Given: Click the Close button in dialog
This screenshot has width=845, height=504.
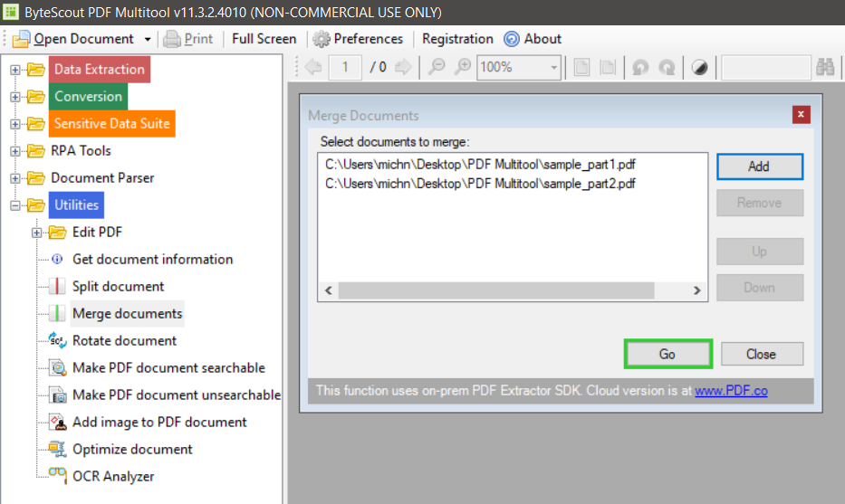Looking at the screenshot, I should tap(762, 354).
